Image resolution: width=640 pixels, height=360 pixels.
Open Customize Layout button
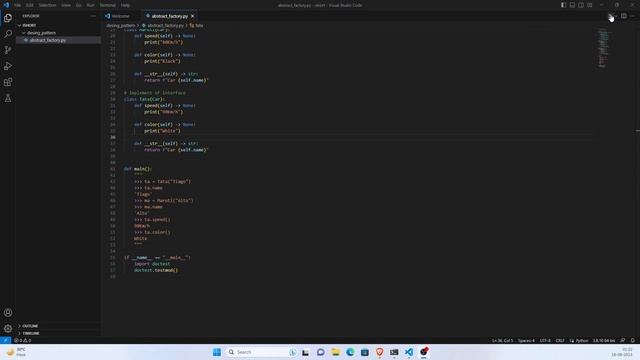coord(590,5)
